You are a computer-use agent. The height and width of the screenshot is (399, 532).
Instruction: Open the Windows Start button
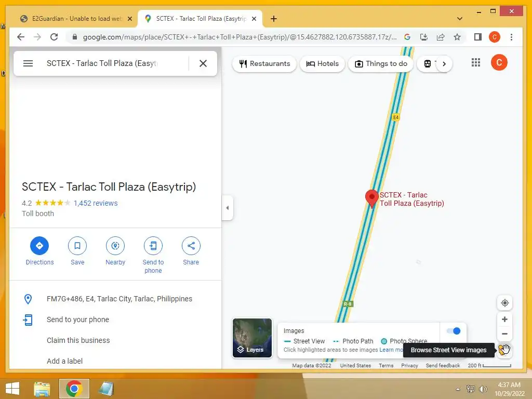click(12, 389)
